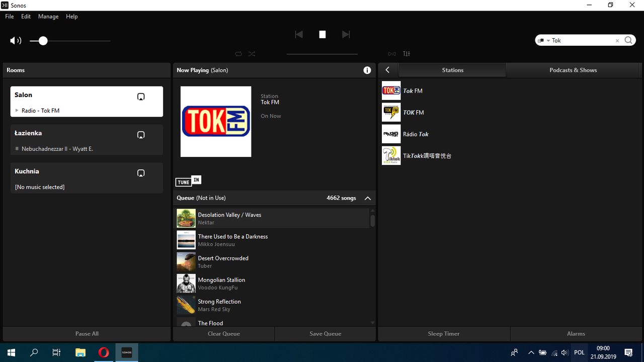
Task: Adjust the volume slider
Action: coord(43,41)
